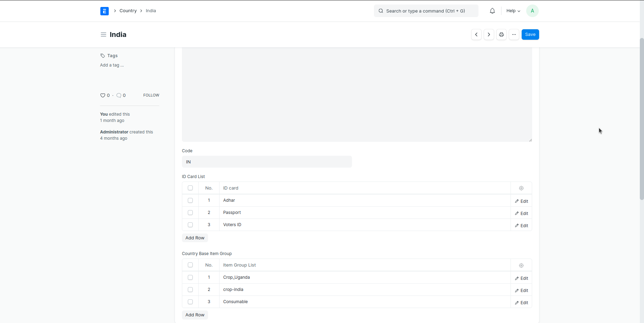
Task: Expand the Help dropdown menu
Action: click(x=513, y=11)
